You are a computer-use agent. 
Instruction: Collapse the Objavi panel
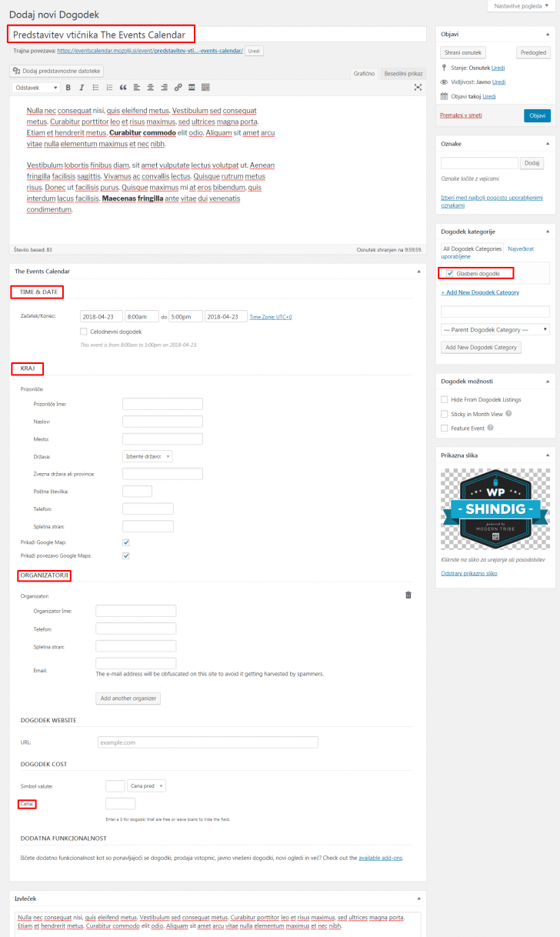pyautogui.click(x=548, y=35)
